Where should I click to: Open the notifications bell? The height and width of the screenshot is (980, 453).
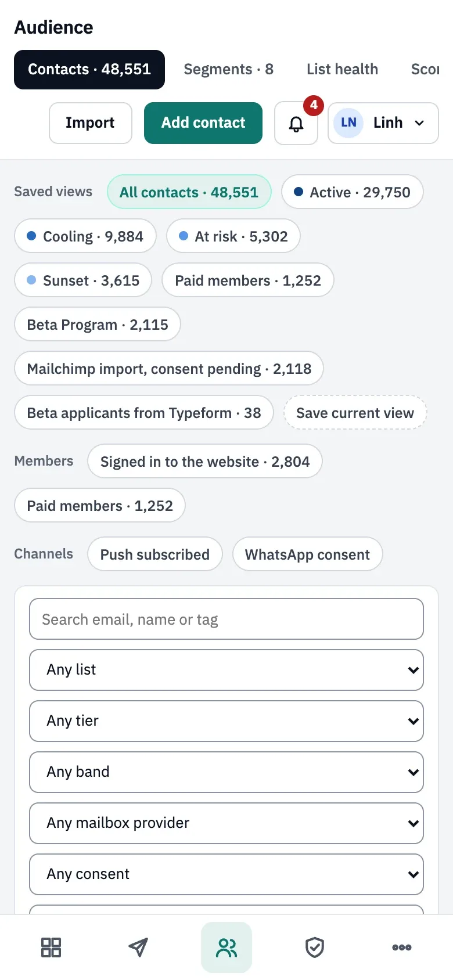pos(296,123)
